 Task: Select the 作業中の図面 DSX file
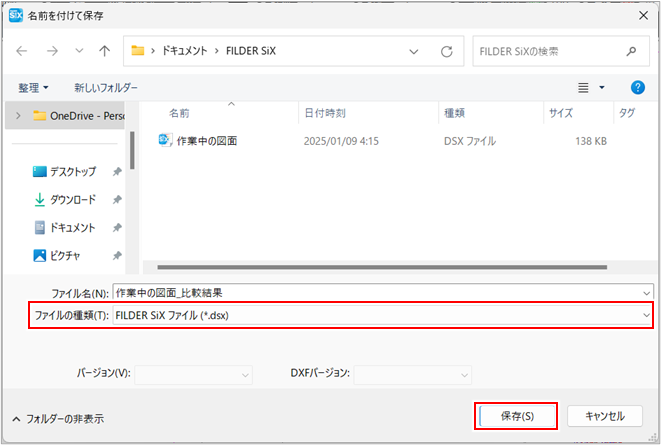tap(206, 141)
